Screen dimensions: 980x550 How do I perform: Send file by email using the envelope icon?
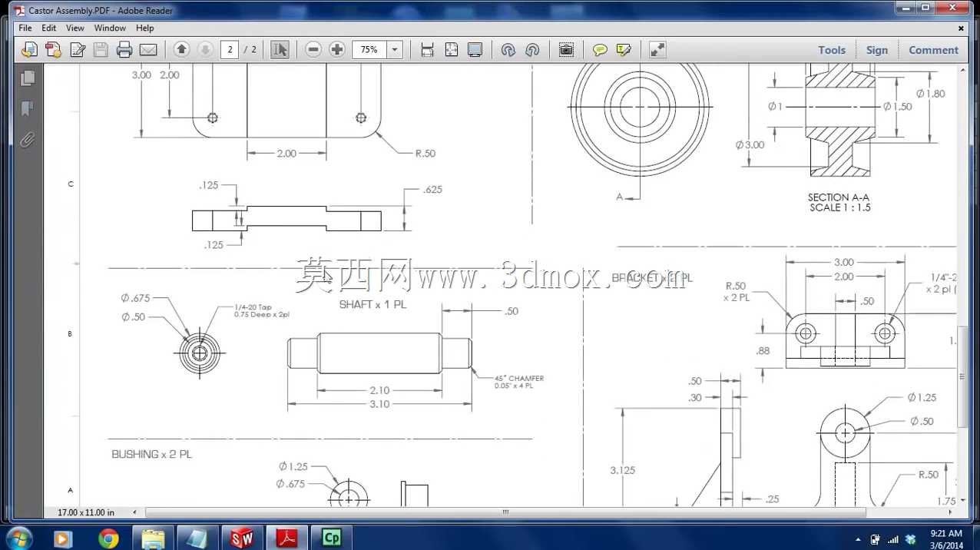(x=148, y=50)
